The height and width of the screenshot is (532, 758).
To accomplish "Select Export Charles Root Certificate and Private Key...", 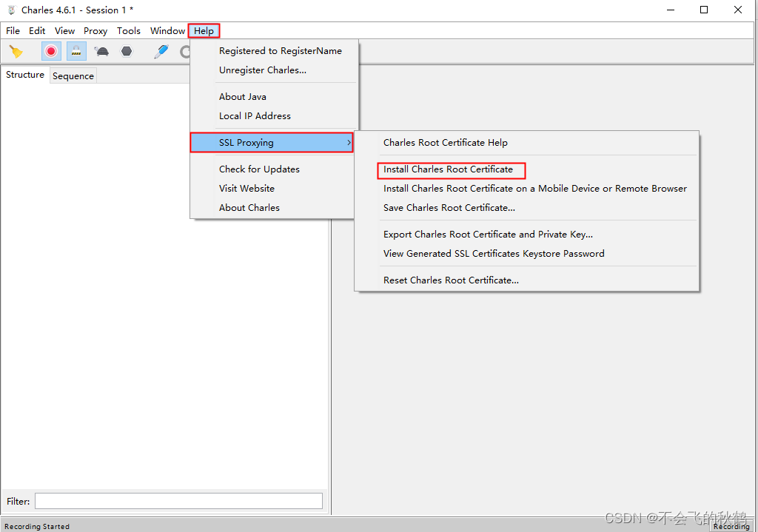I will [527, 235].
